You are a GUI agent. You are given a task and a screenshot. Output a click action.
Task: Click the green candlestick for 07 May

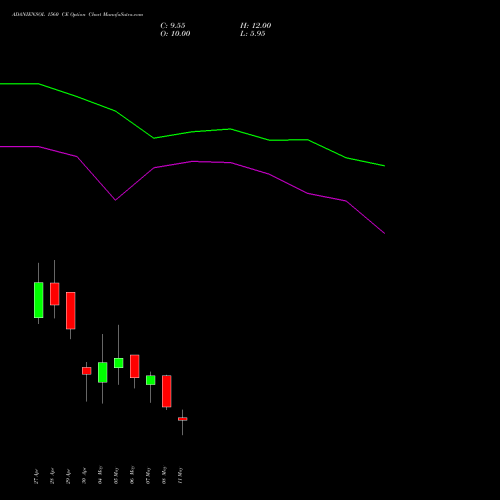151,380
